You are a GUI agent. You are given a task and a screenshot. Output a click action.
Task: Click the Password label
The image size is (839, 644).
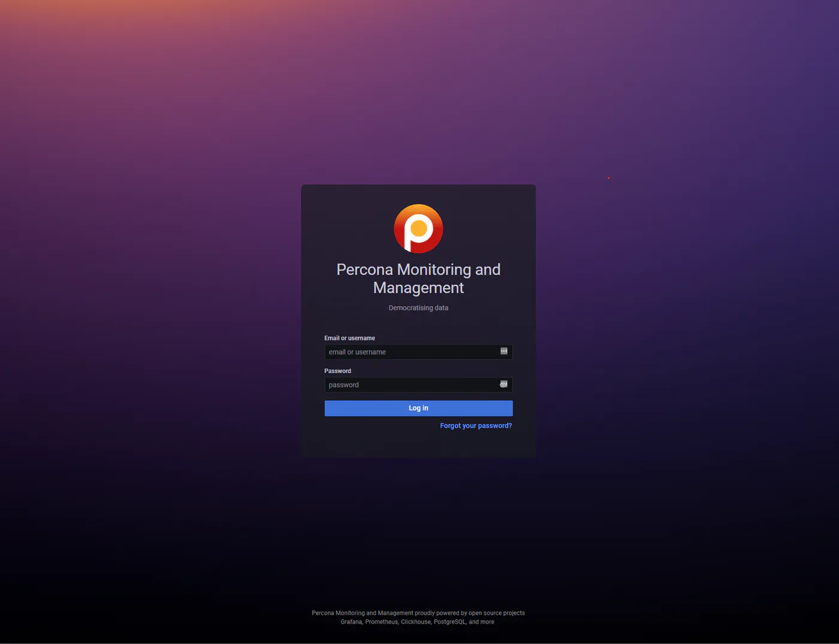pos(337,371)
